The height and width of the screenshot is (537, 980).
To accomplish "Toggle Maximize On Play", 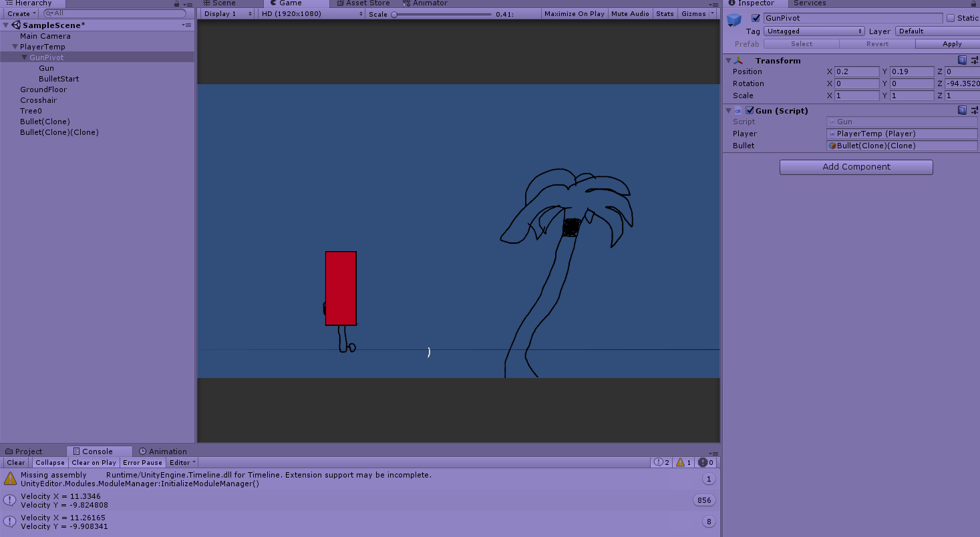I will (574, 13).
